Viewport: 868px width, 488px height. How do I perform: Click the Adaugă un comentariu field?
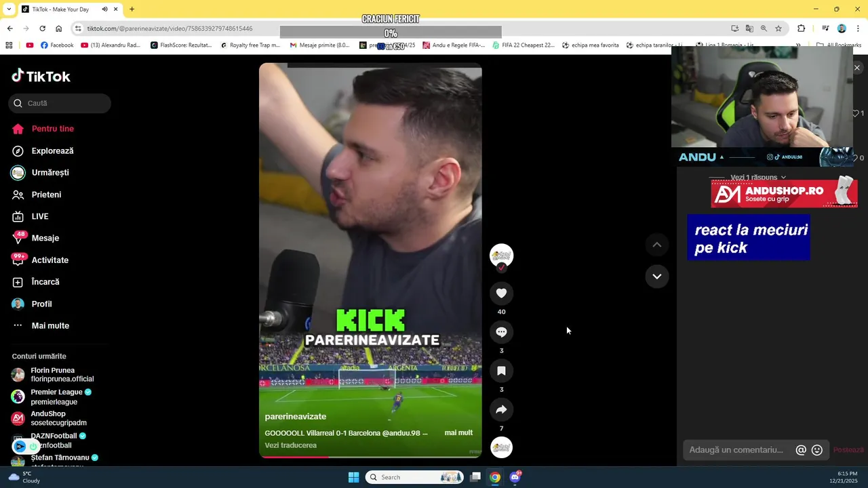[736, 450]
